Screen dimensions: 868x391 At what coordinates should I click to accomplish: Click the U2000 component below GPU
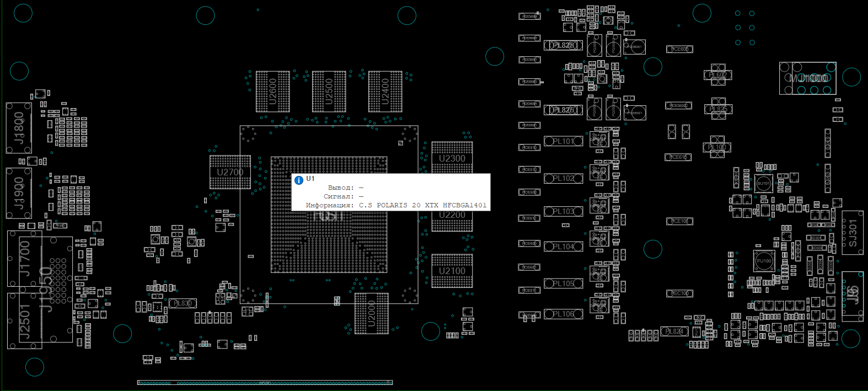[x=371, y=313]
